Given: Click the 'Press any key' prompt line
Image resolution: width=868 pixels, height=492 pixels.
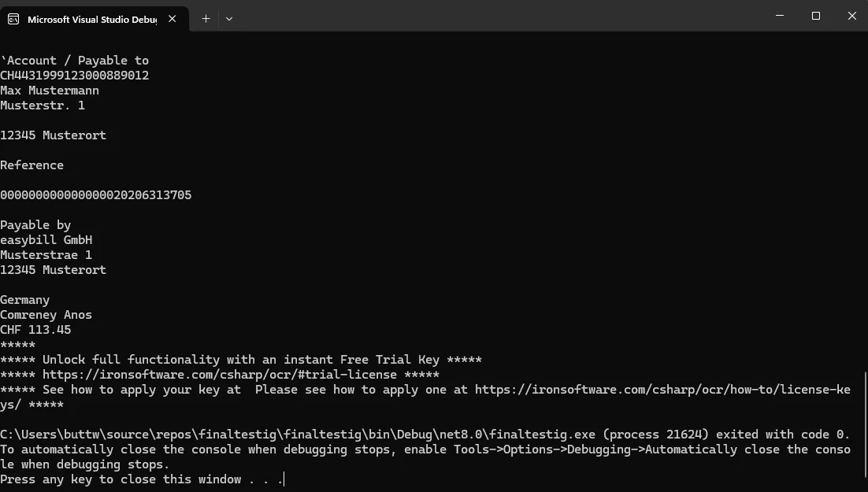Looking at the screenshot, I should point(142,479).
